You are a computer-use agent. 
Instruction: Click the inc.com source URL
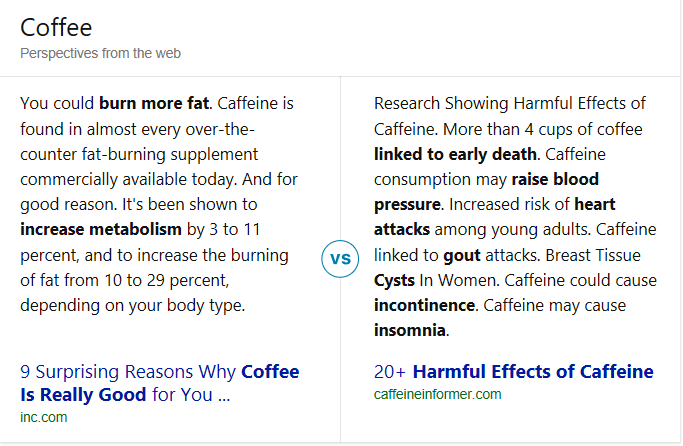click(43, 417)
